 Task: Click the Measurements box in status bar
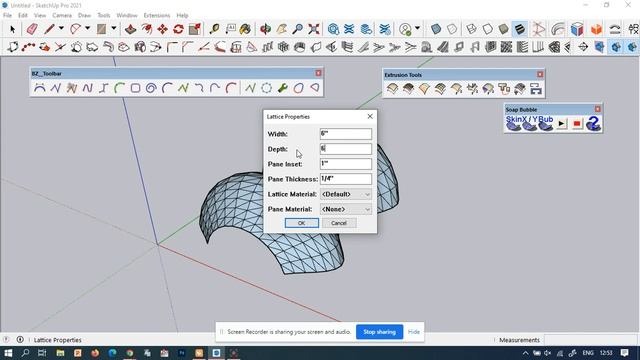(590, 340)
